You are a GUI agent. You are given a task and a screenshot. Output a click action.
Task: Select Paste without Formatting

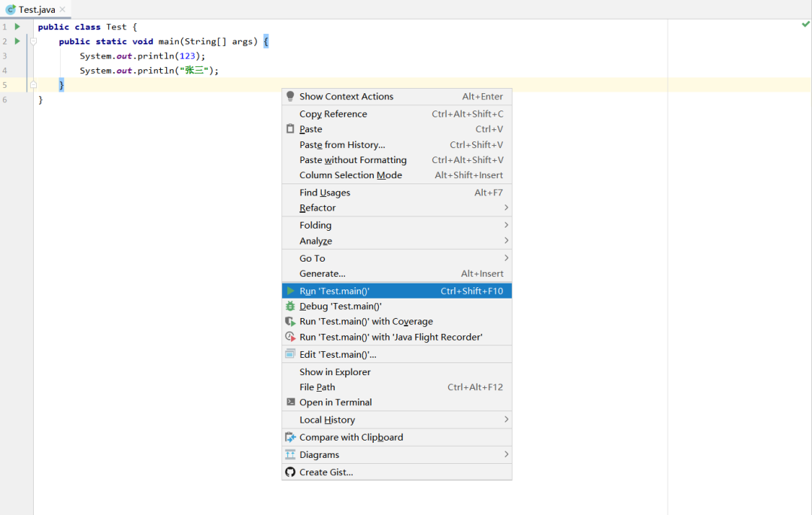pyautogui.click(x=397, y=160)
